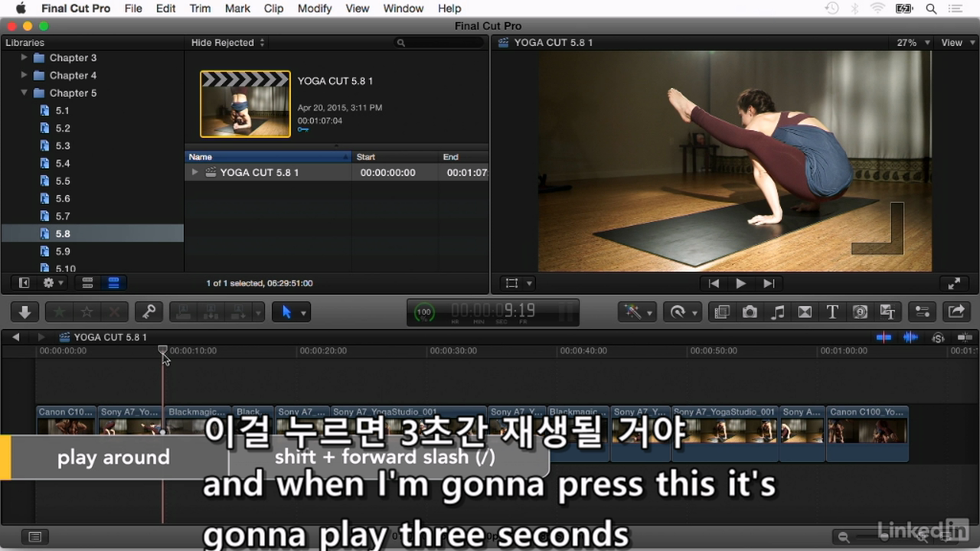This screenshot has width=980, height=551.
Task: Open the Themes browser
Action: point(888,311)
